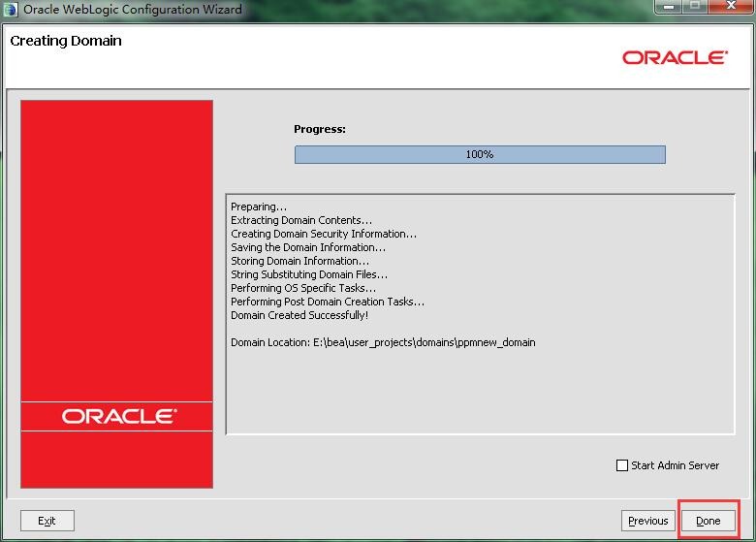Click the 100% progress bar
756x542 pixels.
click(480, 154)
